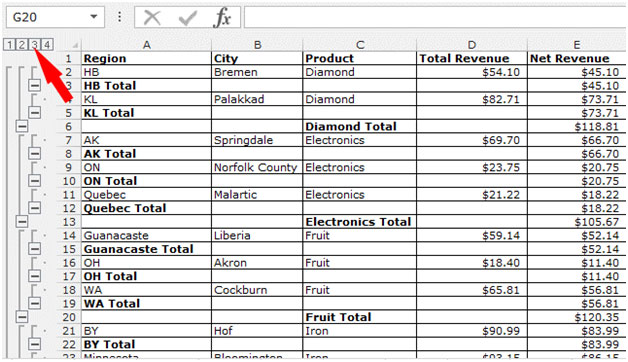Click inside the formula bar input
Image resolution: width=628 pixels, height=362 pixels.
tap(435, 17)
